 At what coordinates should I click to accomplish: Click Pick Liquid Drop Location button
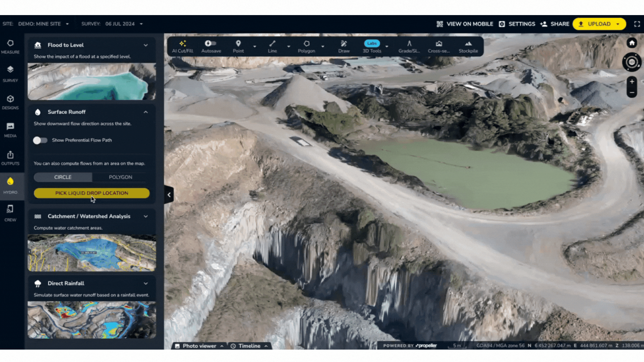click(x=92, y=193)
